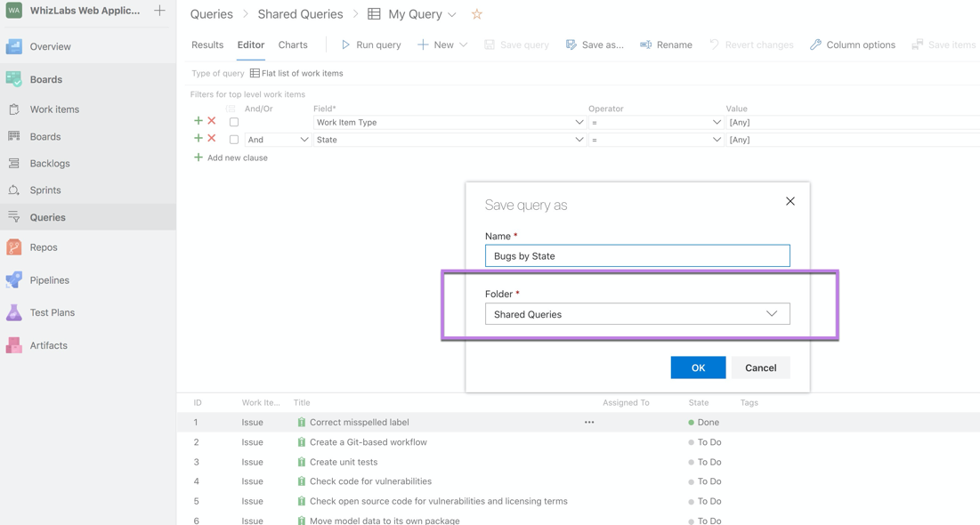Click the Assigned To column header

tap(626, 402)
